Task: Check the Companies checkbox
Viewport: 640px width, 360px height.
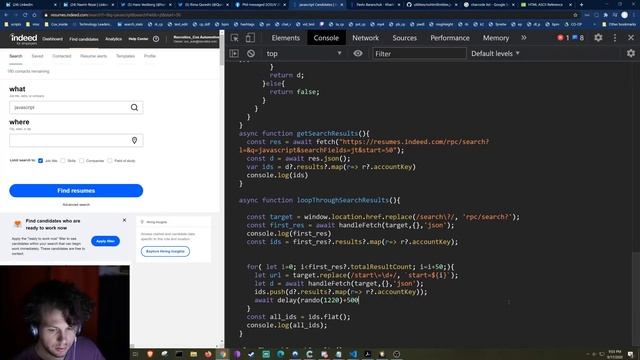Action: coord(82,161)
